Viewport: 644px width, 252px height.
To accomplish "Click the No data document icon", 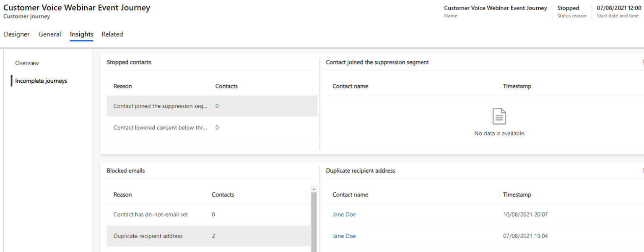I will [x=499, y=116].
